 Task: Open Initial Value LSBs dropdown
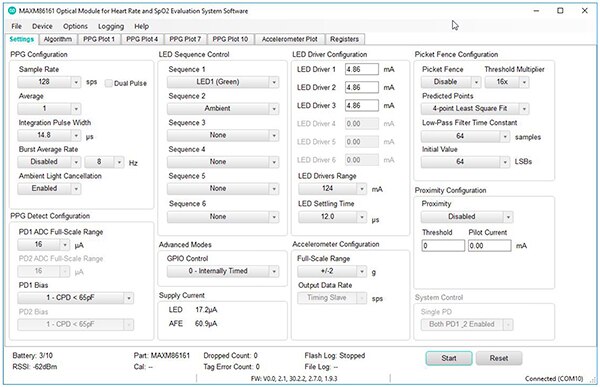(465, 162)
